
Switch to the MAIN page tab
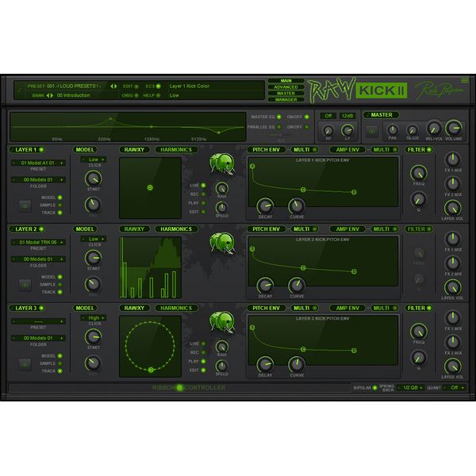click(x=286, y=81)
